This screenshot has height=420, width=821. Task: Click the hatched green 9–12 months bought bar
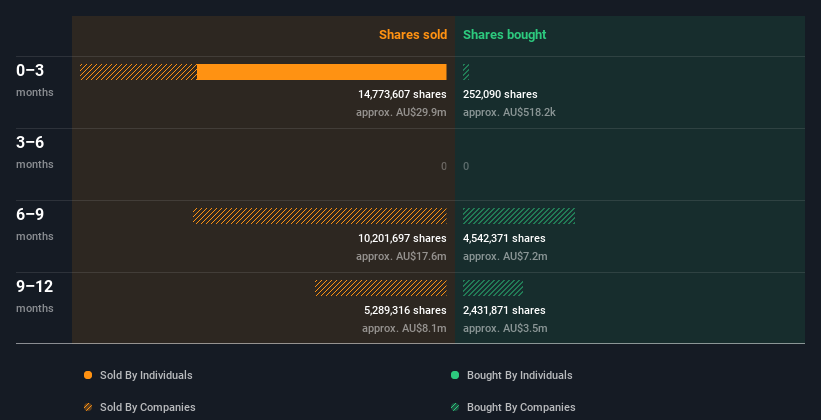click(x=493, y=288)
